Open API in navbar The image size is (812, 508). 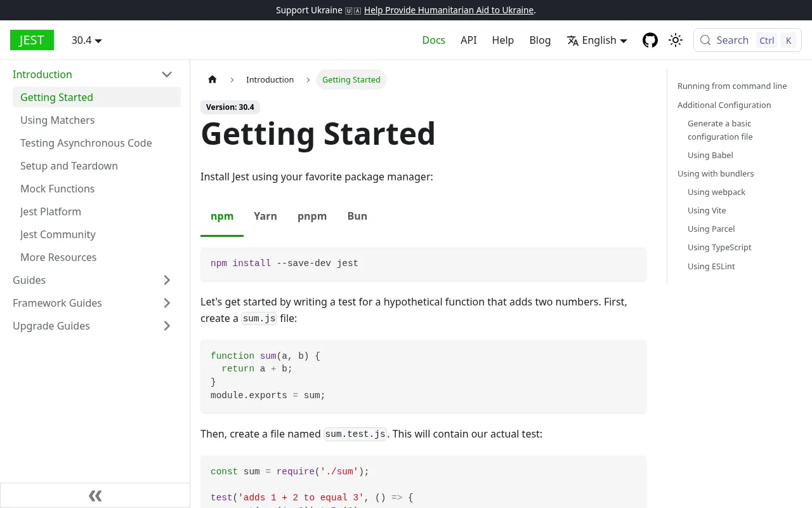(469, 40)
